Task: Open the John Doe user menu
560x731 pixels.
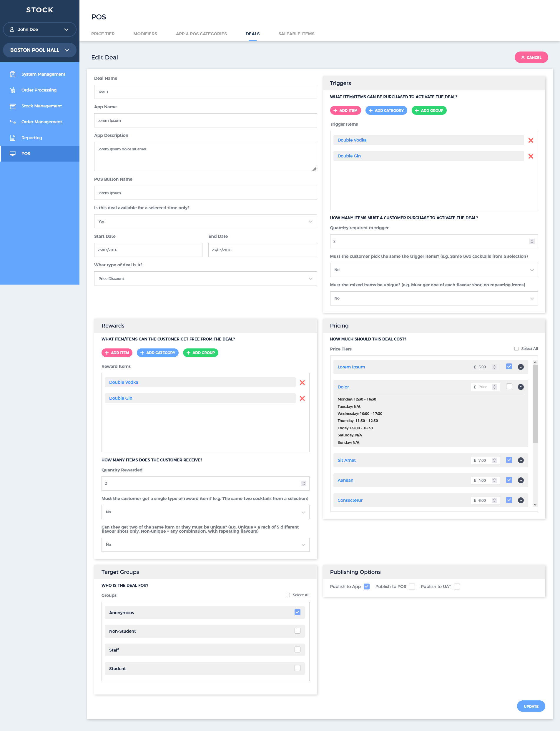Action: (40, 29)
